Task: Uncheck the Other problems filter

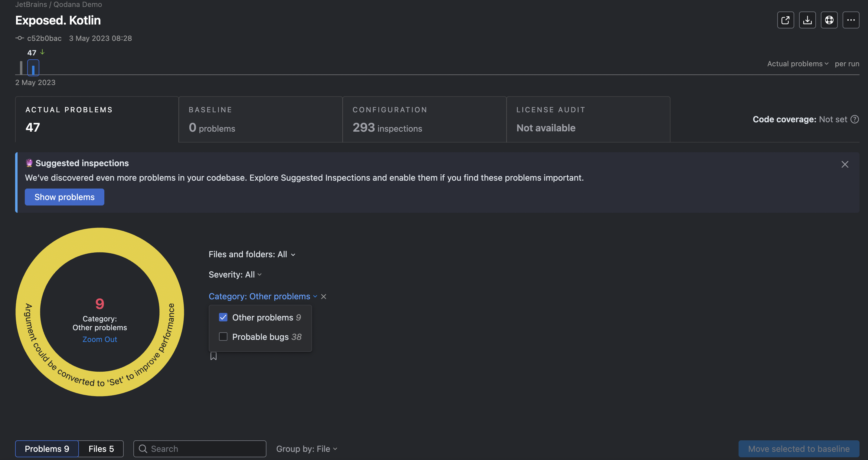Action: click(223, 317)
